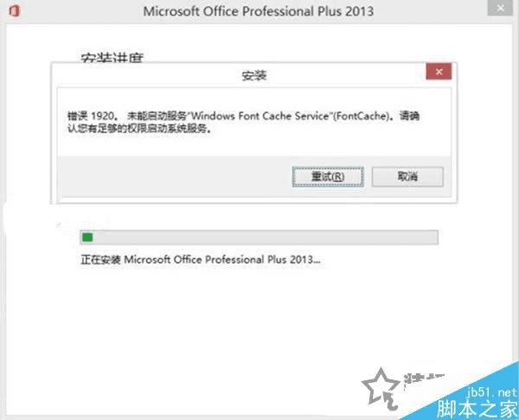Click the jb51.net watermark link
519x420 pixels.
coord(491,392)
